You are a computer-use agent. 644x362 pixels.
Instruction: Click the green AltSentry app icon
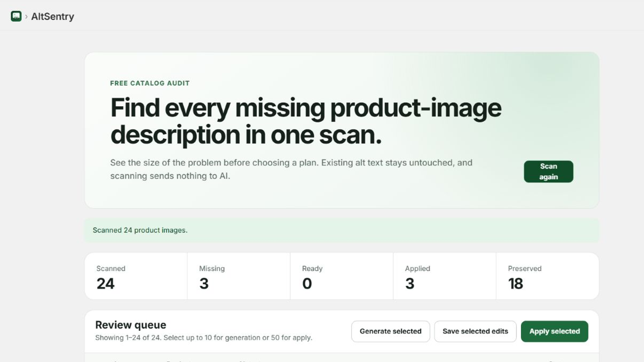(x=16, y=16)
